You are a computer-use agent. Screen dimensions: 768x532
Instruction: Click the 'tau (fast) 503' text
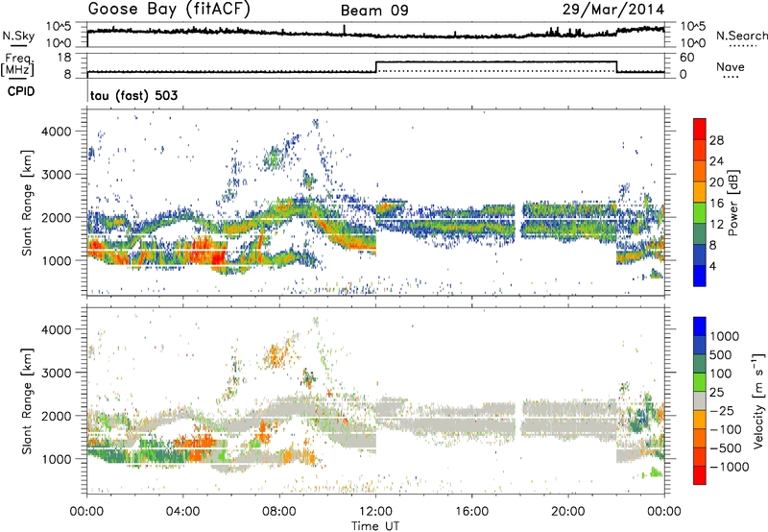pos(133,95)
